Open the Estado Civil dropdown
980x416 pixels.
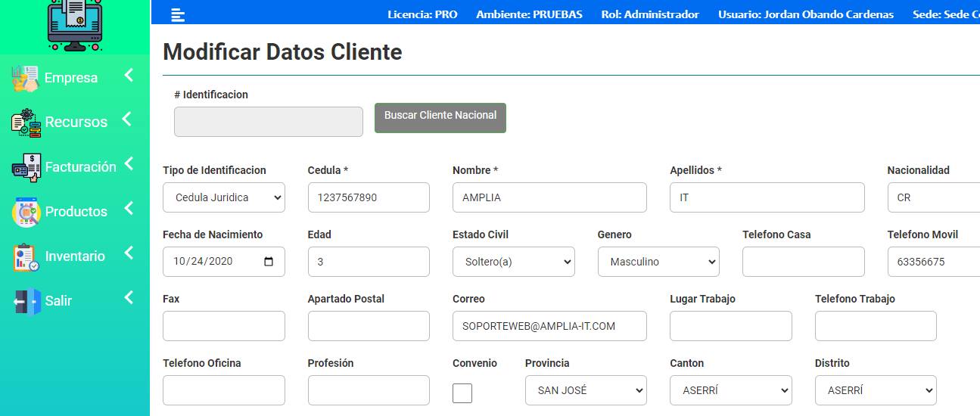[x=514, y=262]
